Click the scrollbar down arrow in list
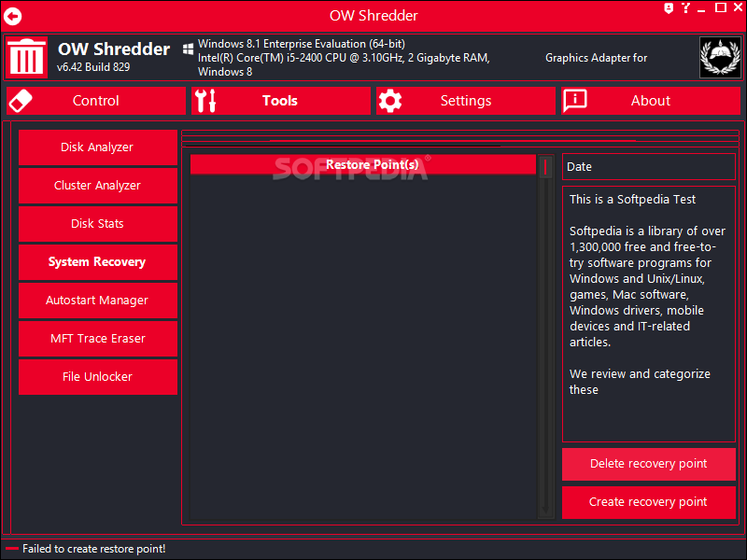 tap(545, 511)
